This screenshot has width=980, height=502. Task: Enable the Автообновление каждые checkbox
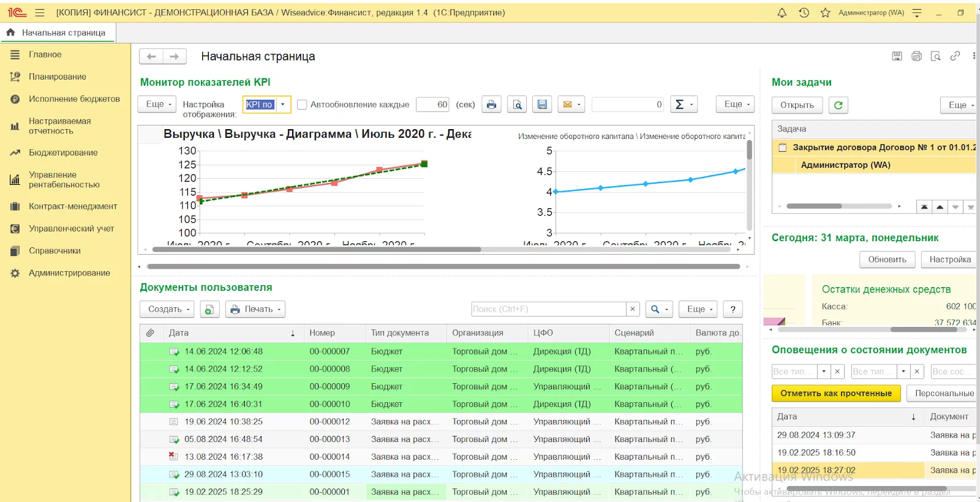click(302, 105)
